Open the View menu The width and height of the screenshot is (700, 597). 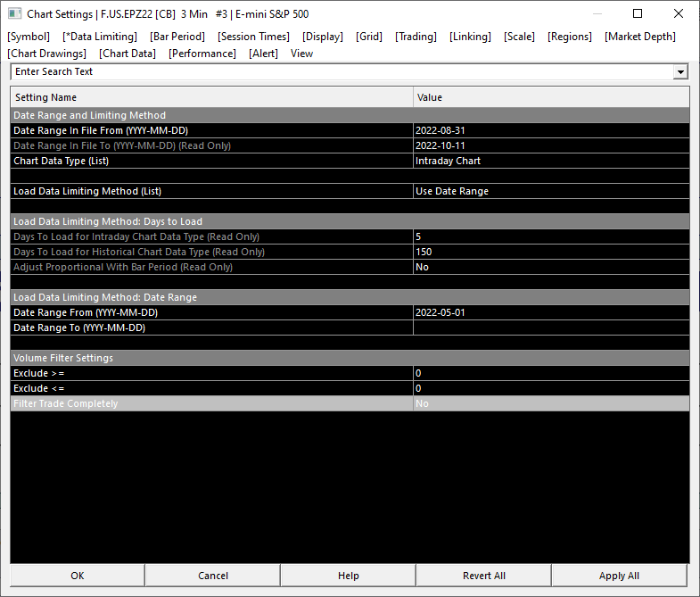point(301,54)
